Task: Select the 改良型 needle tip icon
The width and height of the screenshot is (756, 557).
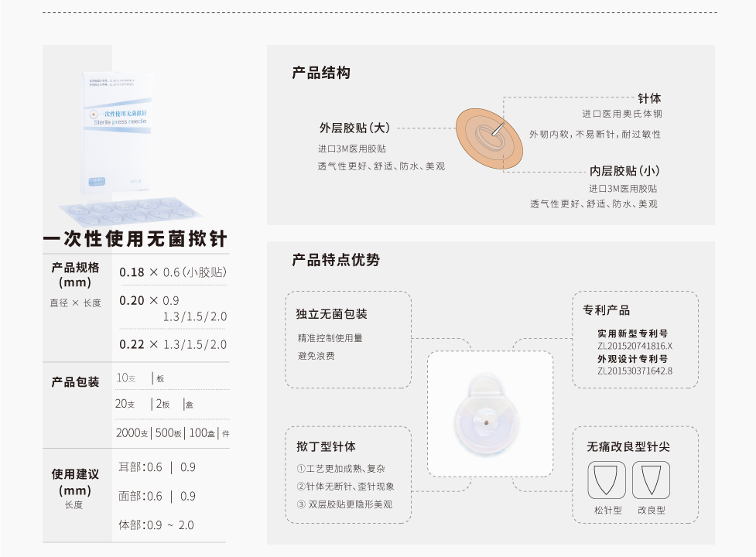Action: pyautogui.click(x=651, y=480)
